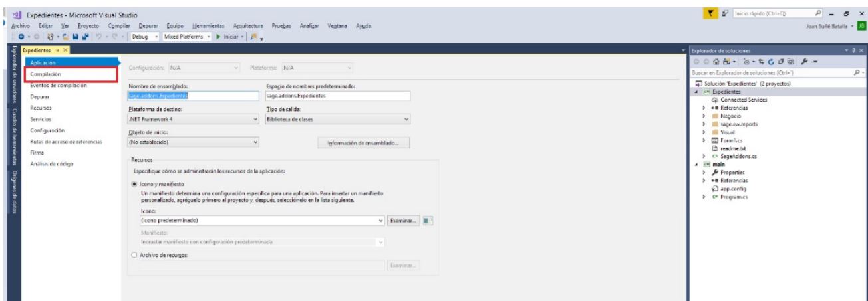Click the Información de ensamblado button
868x301 pixels.
pos(364,143)
